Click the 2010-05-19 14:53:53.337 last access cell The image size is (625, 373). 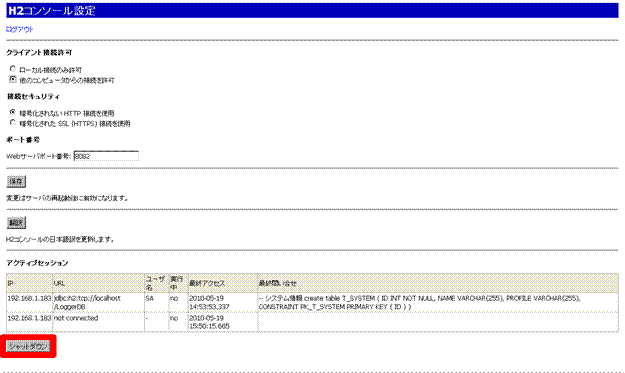tap(222, 302)
